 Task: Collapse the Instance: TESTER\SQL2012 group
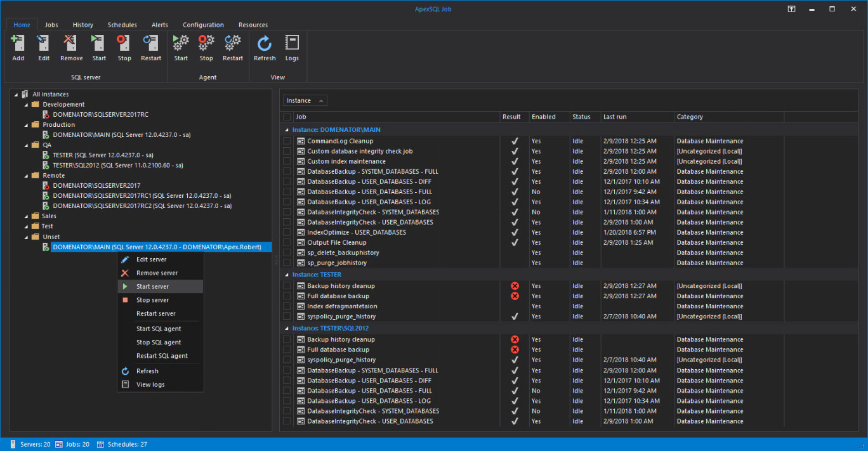tap(286, 329)
